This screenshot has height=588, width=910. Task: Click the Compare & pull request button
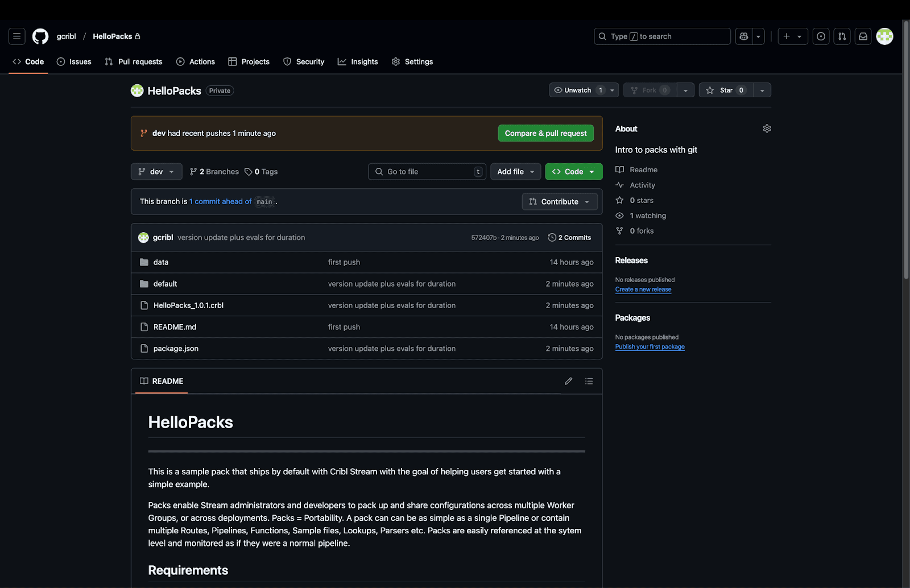[545, 134]
